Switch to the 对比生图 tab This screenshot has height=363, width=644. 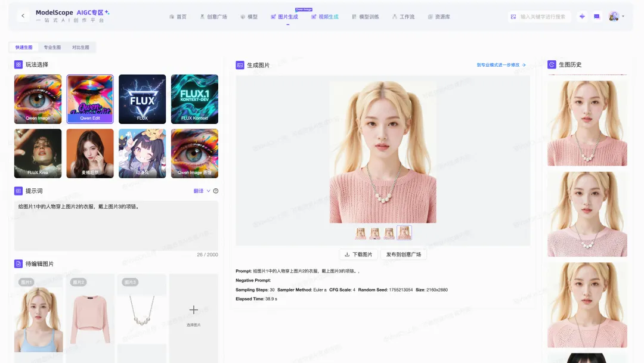point(80,47)
